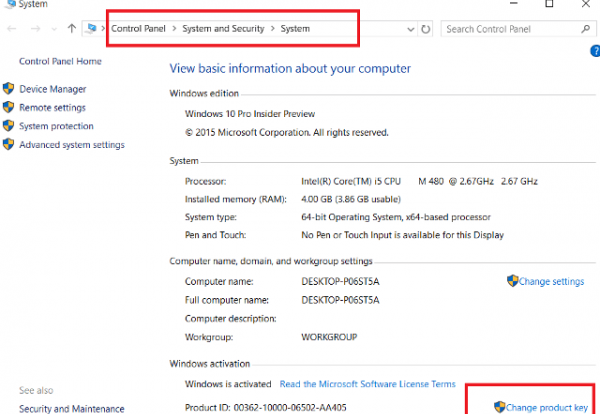Open System protection link
Viewport: 600px width, 414px height.
(56, 126)
